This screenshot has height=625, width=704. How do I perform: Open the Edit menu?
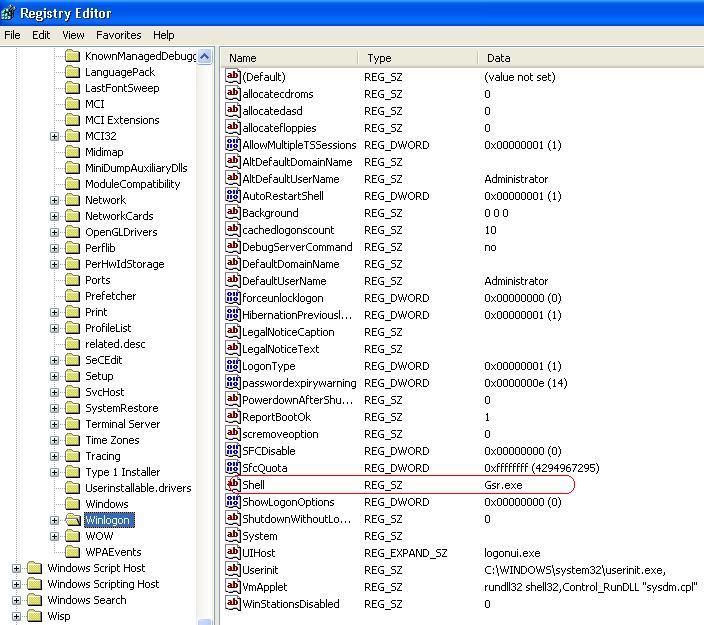click(41, 35)
